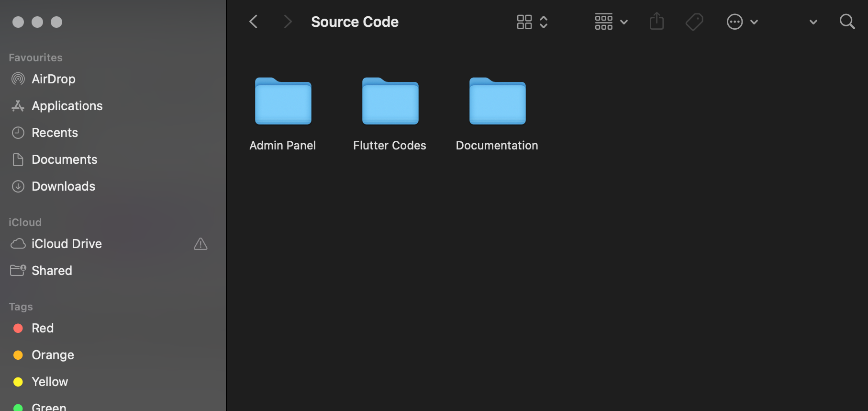The height and width of the screenshot is (411, 868).
Task: Click the red tag color dot
Action: [x=18, y=328]
